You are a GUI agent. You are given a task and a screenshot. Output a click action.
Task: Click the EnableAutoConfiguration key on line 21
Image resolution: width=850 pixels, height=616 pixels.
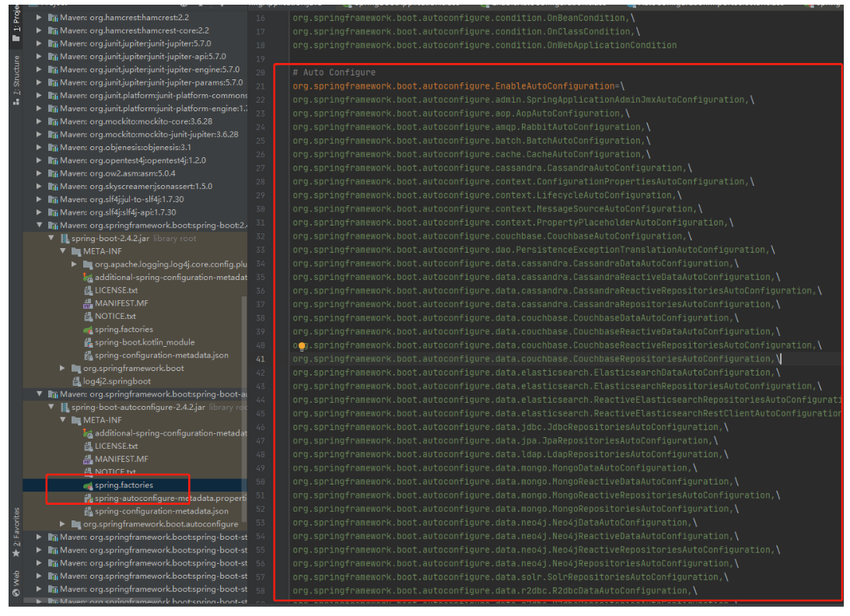tap(453, 86)
